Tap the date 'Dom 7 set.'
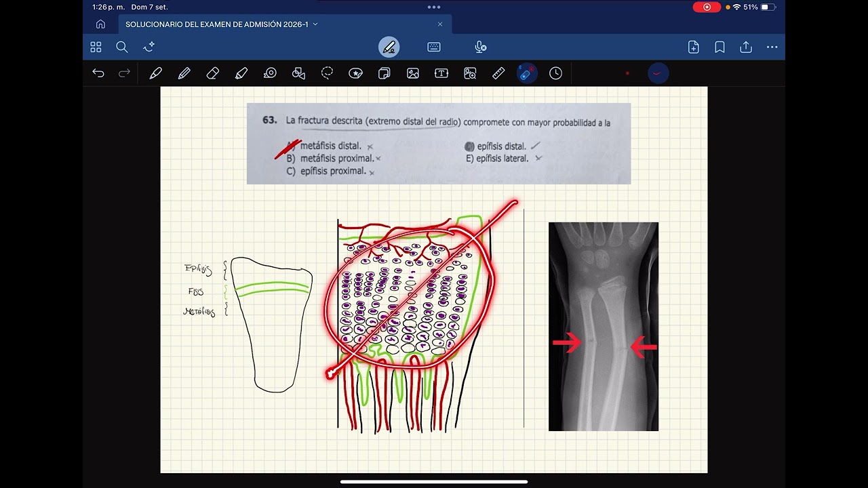 [149, 7]
